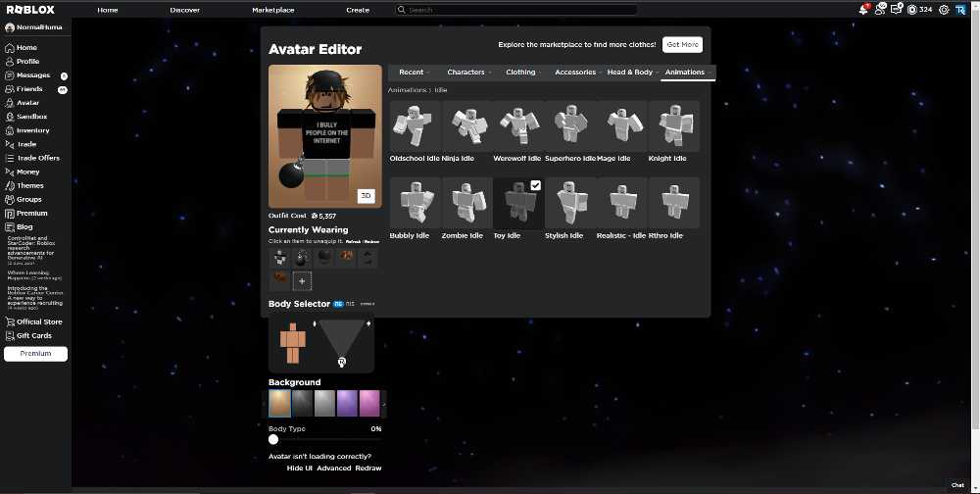Open Sandbox in the sidebar
The width and height of the screenshot is (980, 494).
pyautogui.click(x=26, y=117)
